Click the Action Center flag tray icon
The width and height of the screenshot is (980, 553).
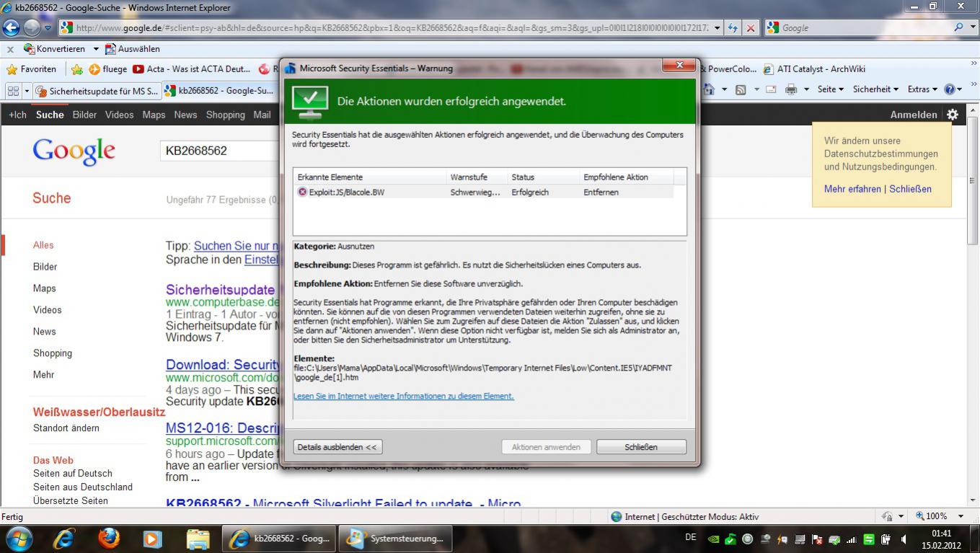(817, 539)
